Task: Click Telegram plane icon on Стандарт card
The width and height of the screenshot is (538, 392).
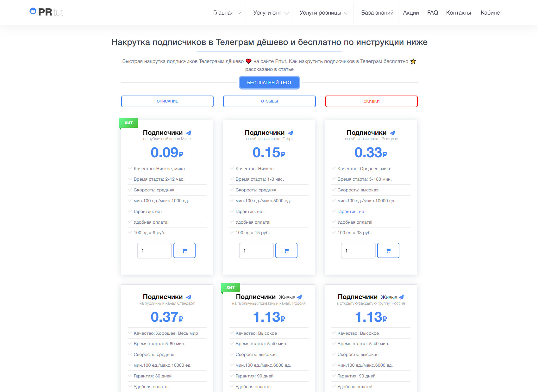Action: coord(189,297)
